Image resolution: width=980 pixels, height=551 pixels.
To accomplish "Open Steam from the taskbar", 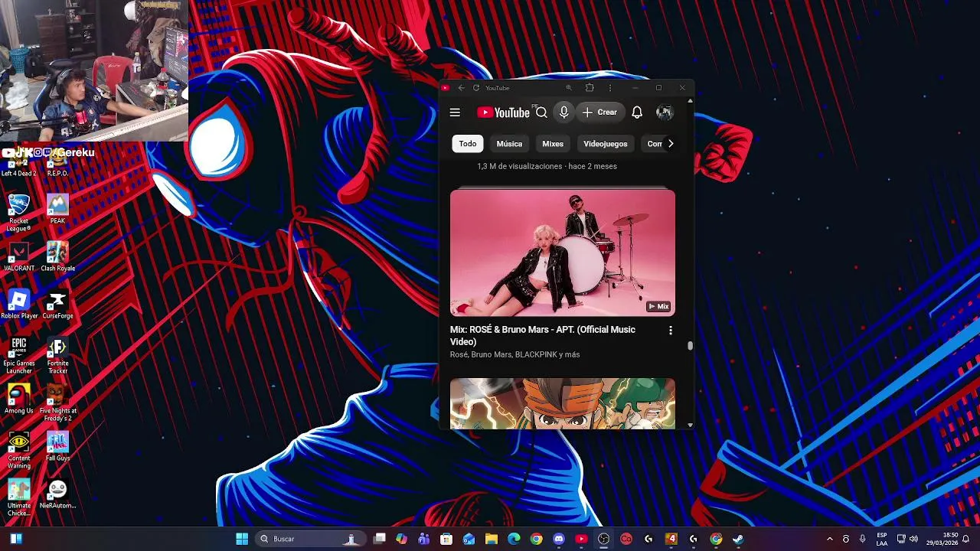I will [x=738, y=539].
